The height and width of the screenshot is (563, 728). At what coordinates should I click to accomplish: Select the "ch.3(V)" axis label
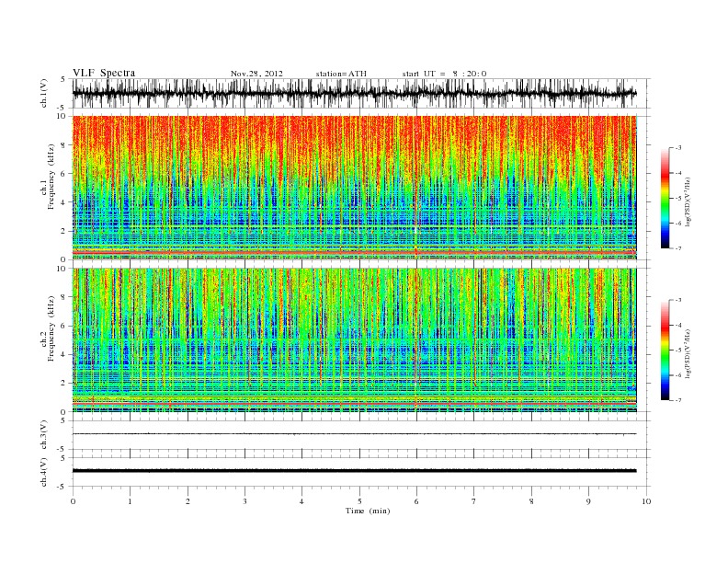44,435
